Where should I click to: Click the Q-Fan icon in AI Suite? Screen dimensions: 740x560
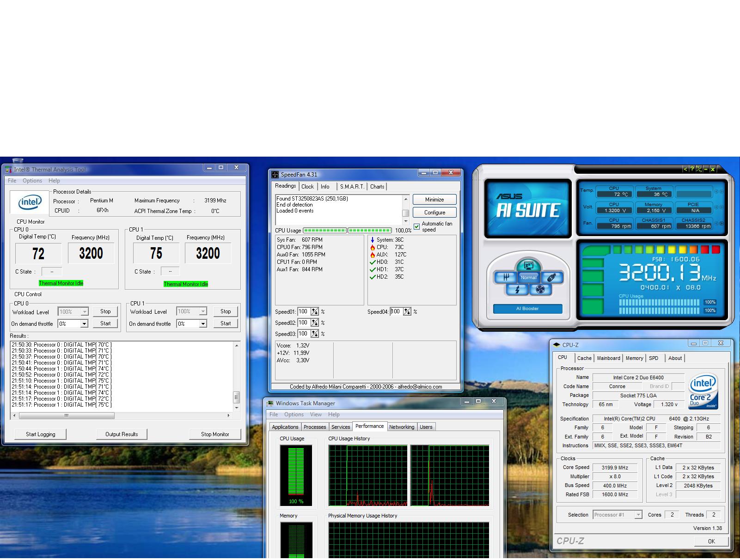(540, 289)
